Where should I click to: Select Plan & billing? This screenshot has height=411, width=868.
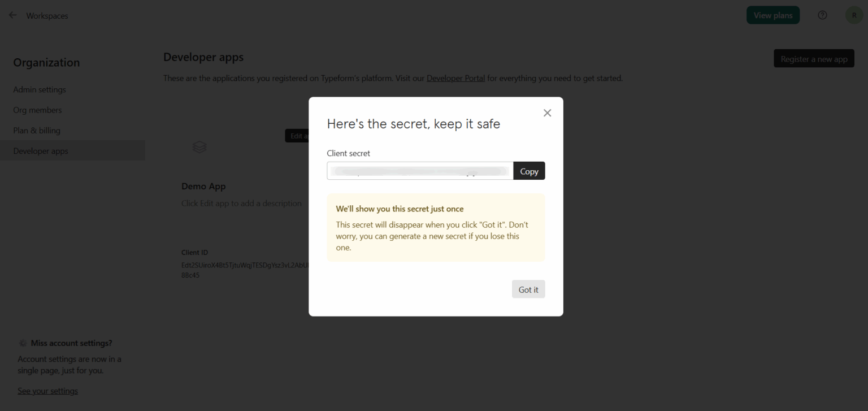tap(37, 130)
